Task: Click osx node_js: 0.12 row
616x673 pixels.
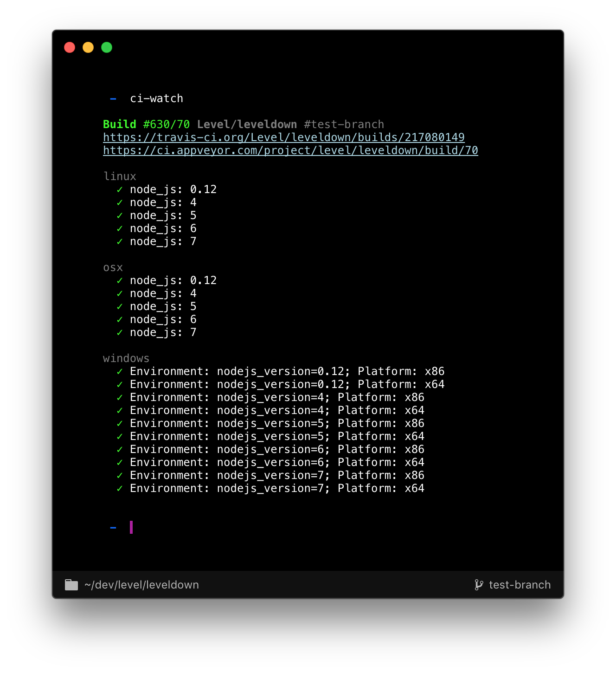Action: tap(167, 280)
